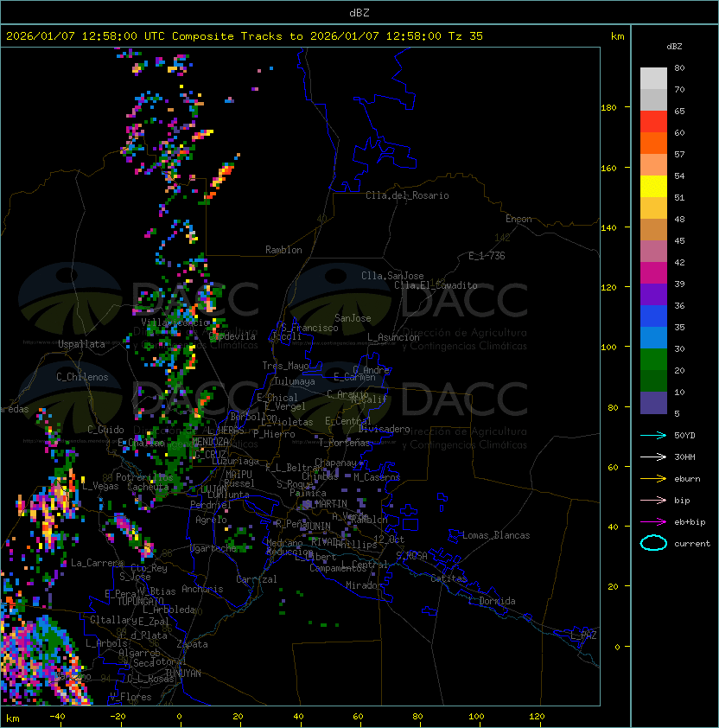This screenshot has height=728, width=719.
Task: Pick the purple 39 dBZ swatch
Action: [653, 294]
